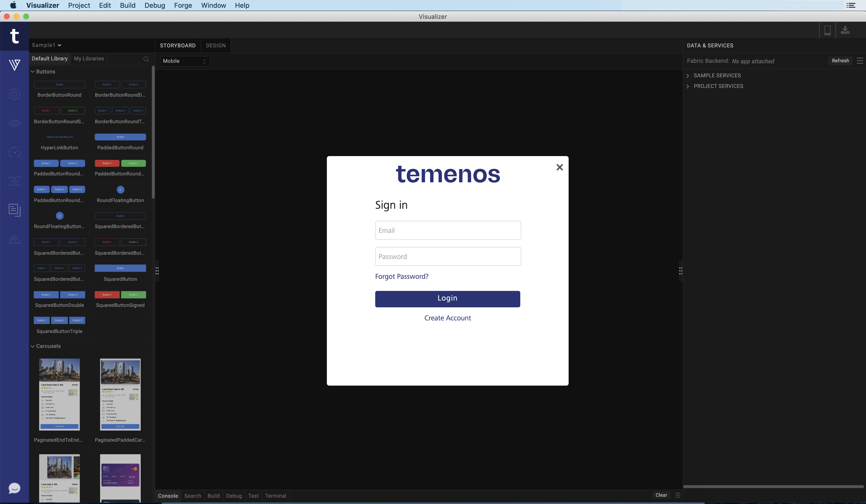Open the documents sidebar icon
This screenshot has height=504, width=866.
tap(15, 210)
